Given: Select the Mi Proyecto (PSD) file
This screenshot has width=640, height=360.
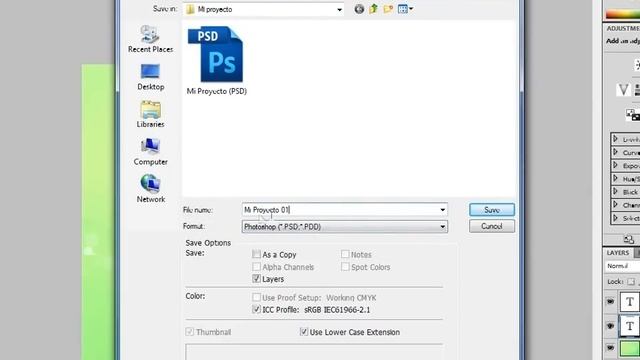Looking at the screenshot, I should (x=216, y=61).
